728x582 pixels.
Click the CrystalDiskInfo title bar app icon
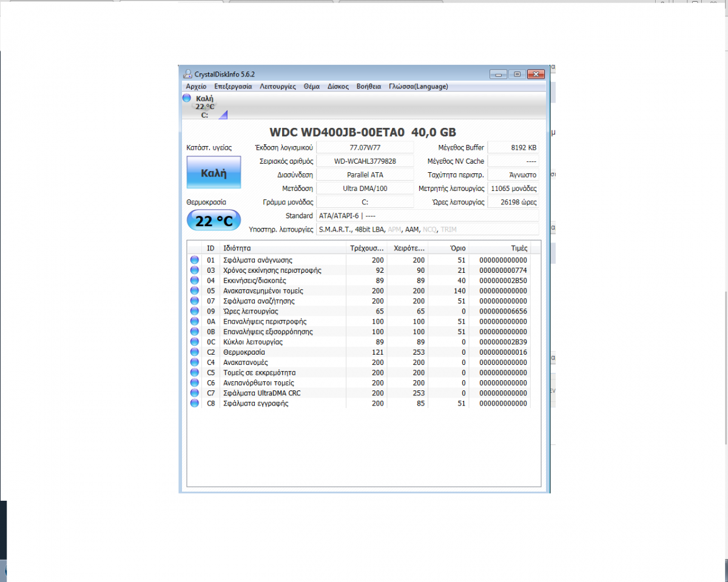188,74
